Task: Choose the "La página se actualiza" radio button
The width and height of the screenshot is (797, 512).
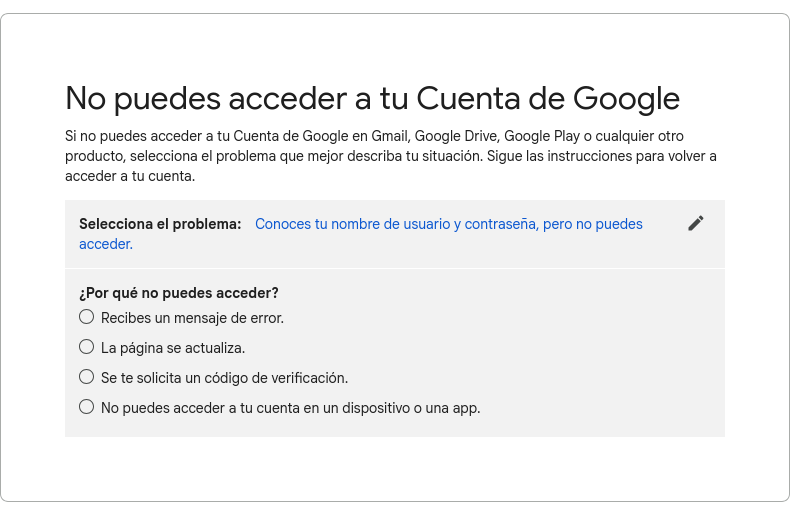Action: click(87, 347)
